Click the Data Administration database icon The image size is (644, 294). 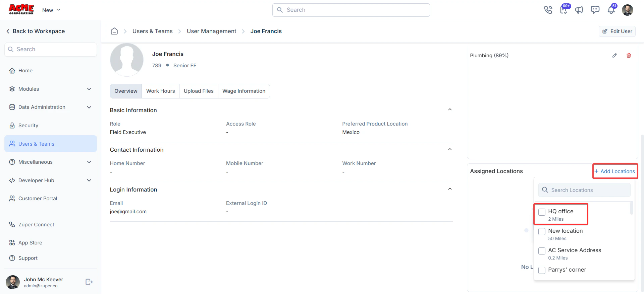point(12,107)
